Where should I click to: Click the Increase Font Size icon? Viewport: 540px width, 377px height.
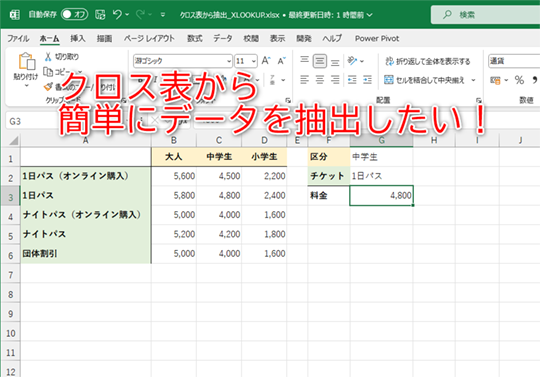pyautogui.click(x=266, y=61)
